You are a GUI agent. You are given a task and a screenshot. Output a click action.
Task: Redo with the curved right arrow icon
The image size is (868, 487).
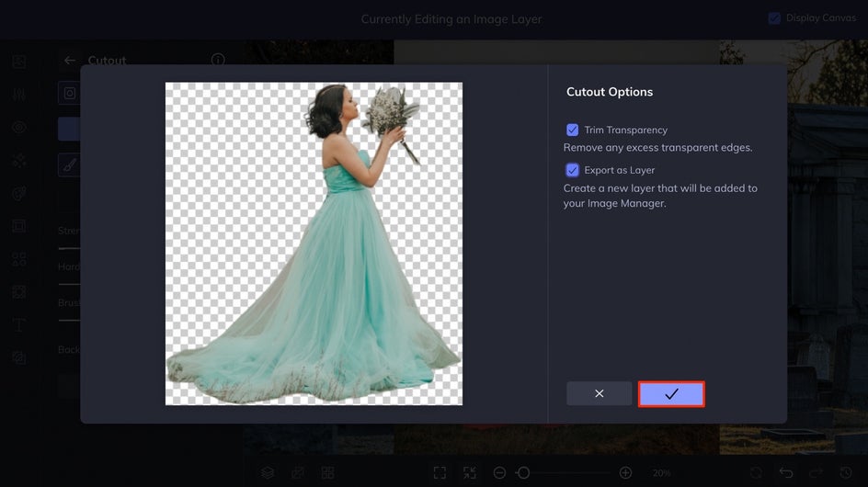817,472
